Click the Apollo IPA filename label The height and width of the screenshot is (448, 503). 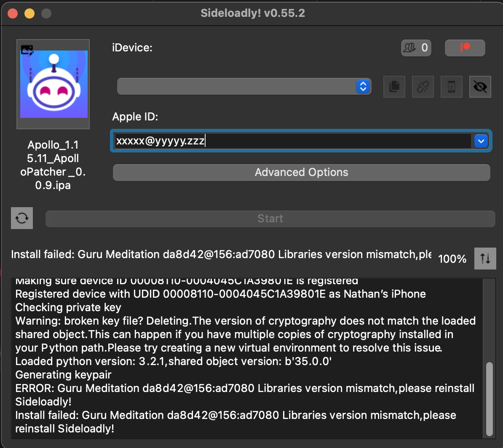point(53,165)
